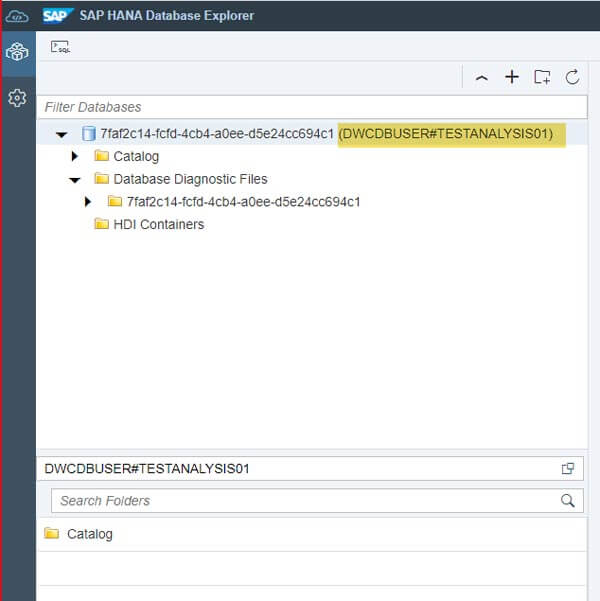Add a database with the plus icon

click(512, 77)
